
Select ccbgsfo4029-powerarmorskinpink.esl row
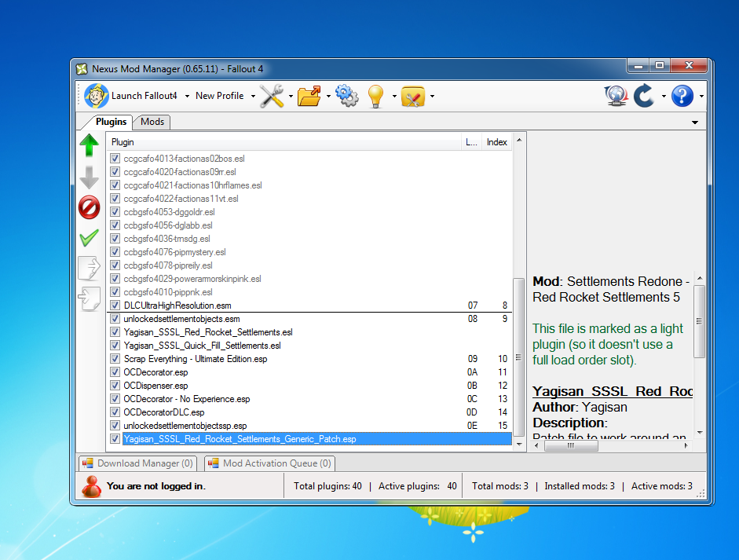[x=309, y=279]
